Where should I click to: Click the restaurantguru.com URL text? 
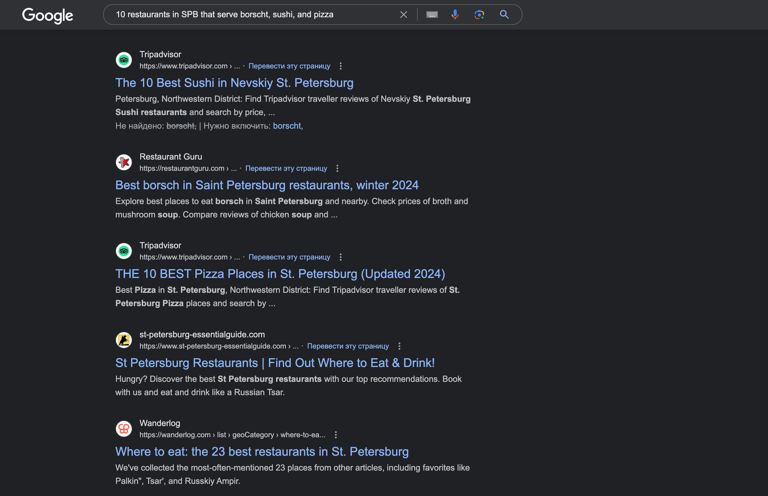click(x=188, y=168)
